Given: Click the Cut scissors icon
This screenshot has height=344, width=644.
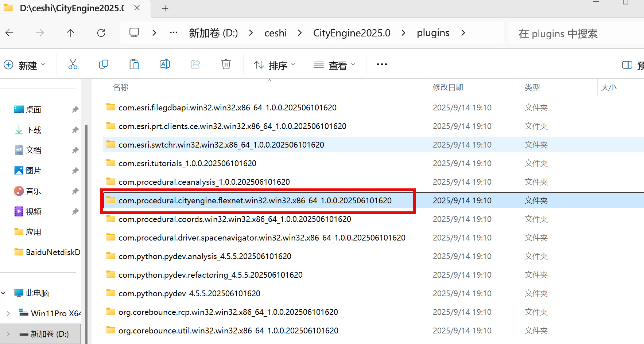Looking at the screenshot, I should coord(73,64).
